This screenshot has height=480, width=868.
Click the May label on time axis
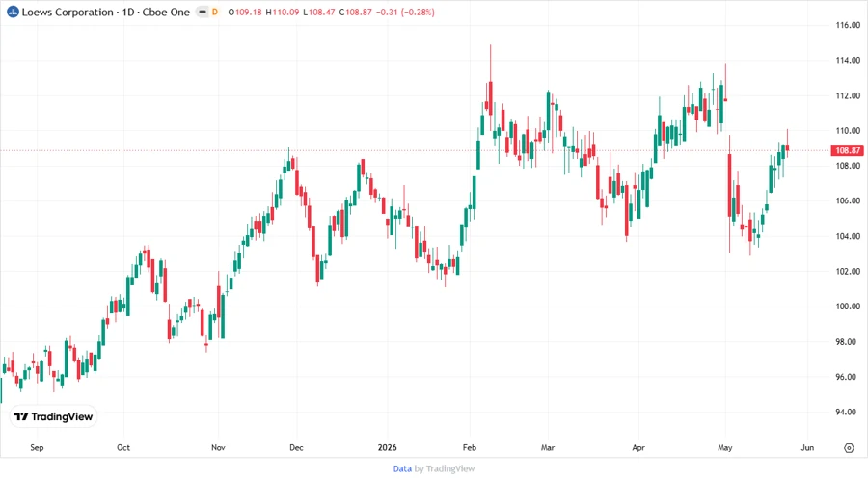(724, 447)
